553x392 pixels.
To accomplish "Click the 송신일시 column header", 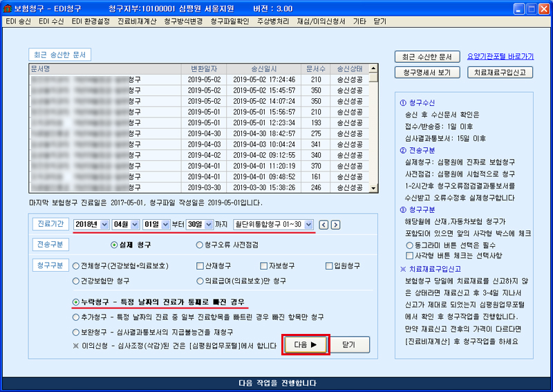I will point(265,69).
